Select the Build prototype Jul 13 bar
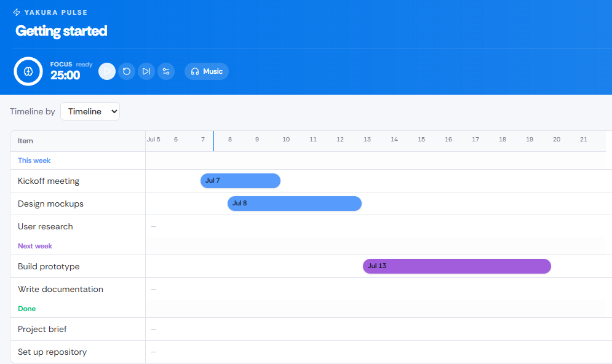 (x=457, y=266)
